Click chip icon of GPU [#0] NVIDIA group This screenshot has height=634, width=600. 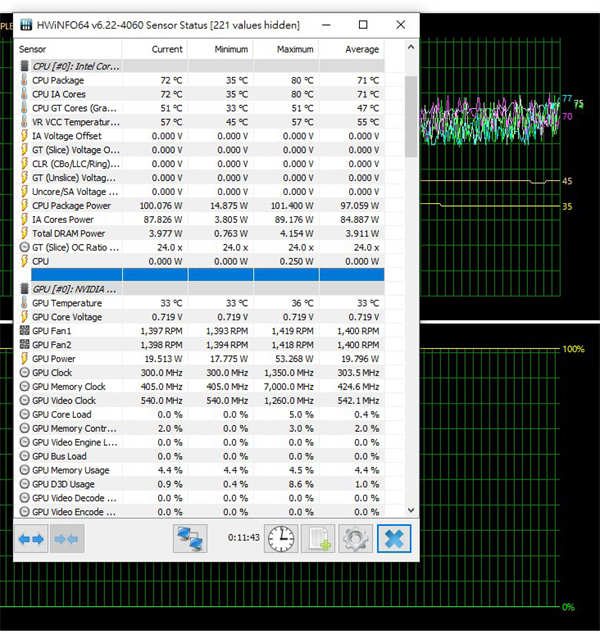(x=24, y=289)
